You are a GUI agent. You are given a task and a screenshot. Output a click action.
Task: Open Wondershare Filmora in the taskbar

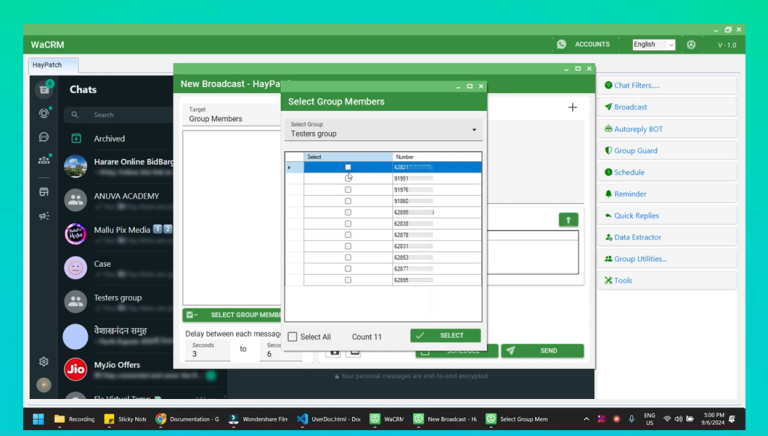256,419
